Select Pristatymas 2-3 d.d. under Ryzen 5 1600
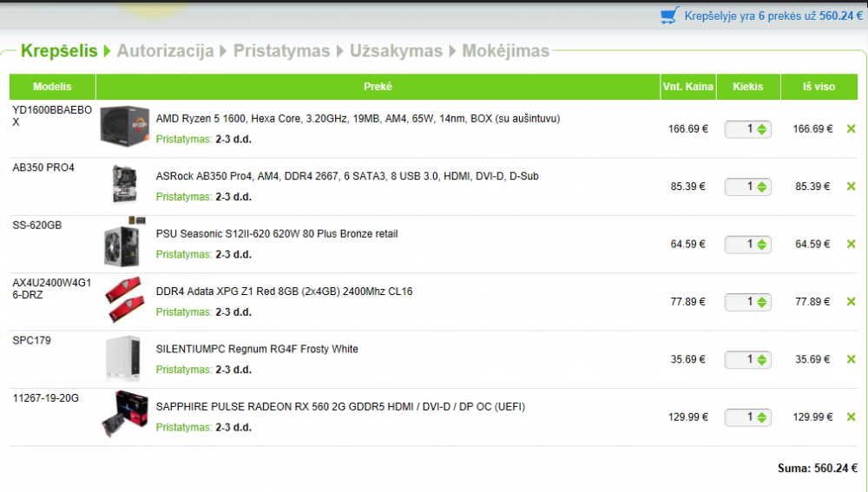The height and width of the screenshot is (492, 868). [x=204, y=140]
